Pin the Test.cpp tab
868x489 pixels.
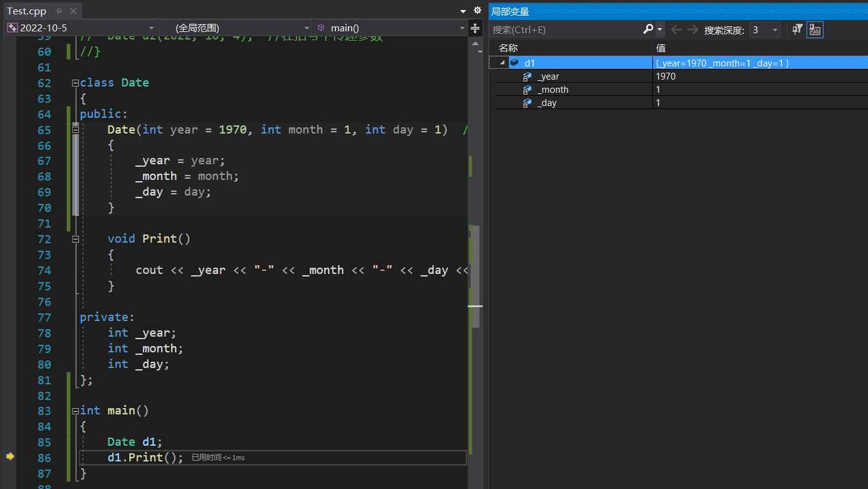click(x=58, y=11)
